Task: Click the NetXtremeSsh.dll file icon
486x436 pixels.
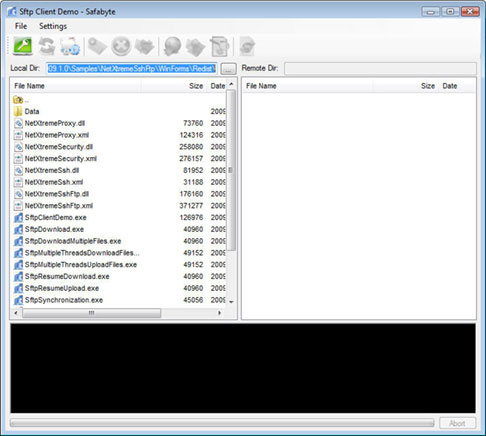Action: (x=18, y=170)
